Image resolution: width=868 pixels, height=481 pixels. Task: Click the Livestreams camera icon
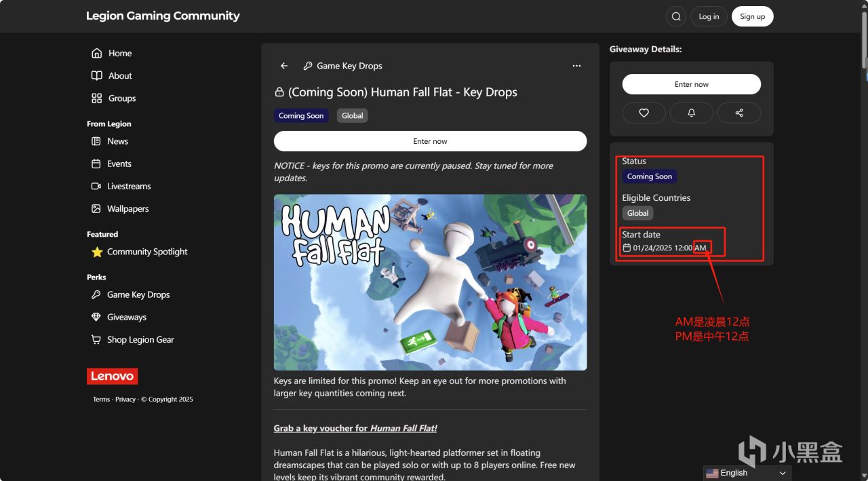click(x=96, y=186)
